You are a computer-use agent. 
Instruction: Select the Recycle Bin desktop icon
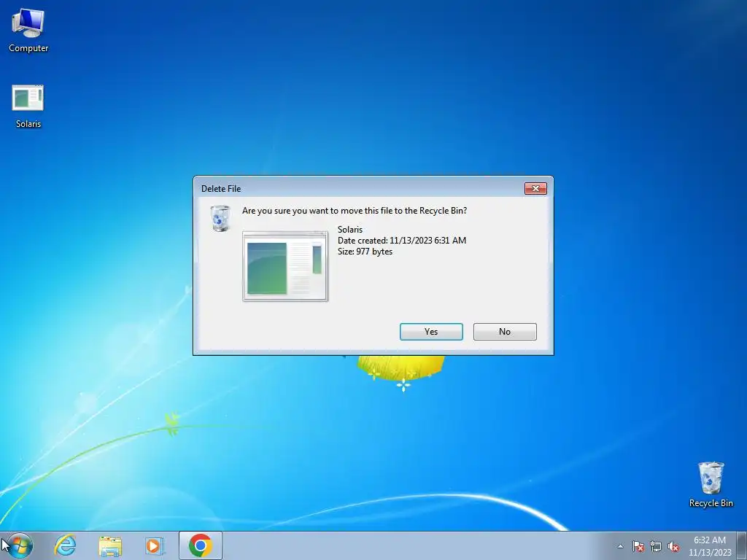pos(711,484)
